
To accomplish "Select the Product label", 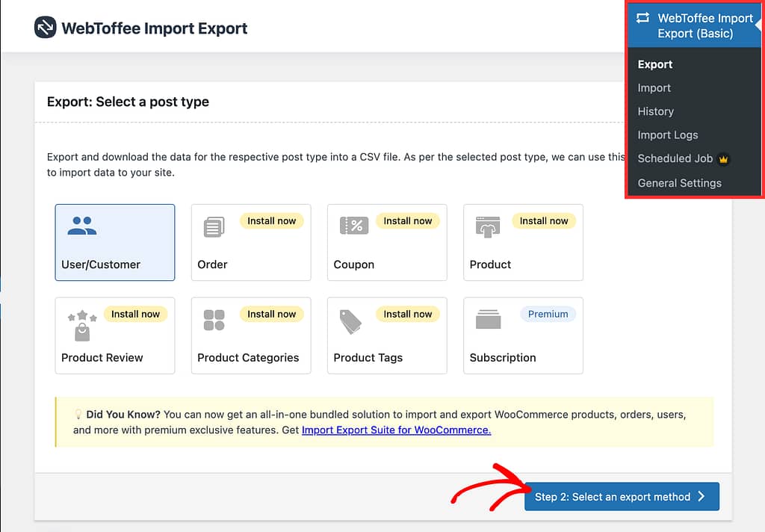I will [490, 265].
